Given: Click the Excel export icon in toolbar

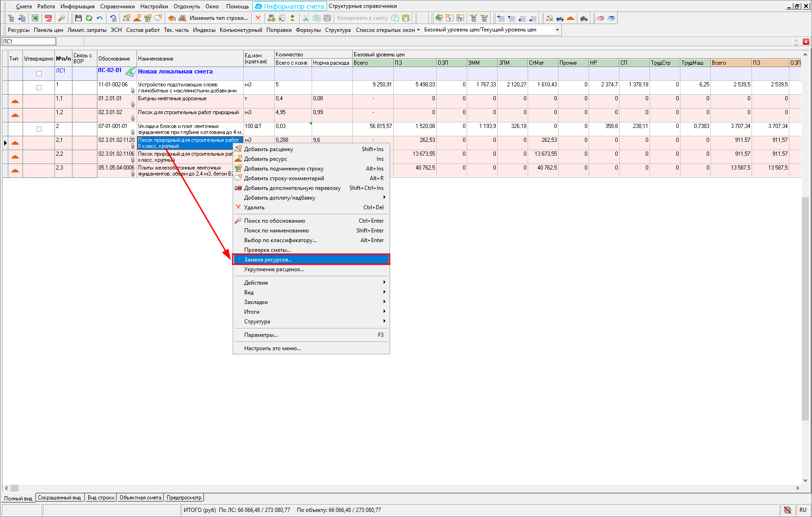Looking at the screenshot, I should (x=35, y=18).
